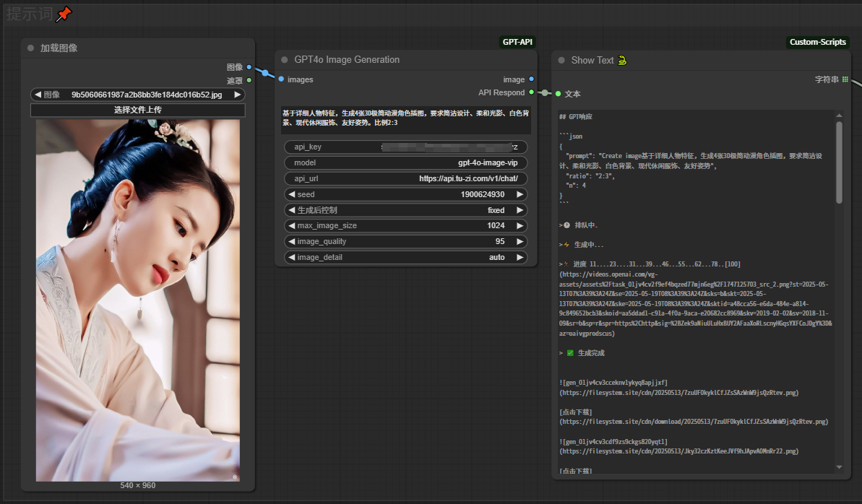Click the 选择文件上传 upload button
This screenshot has width=862, height=504.
point(137,110)
